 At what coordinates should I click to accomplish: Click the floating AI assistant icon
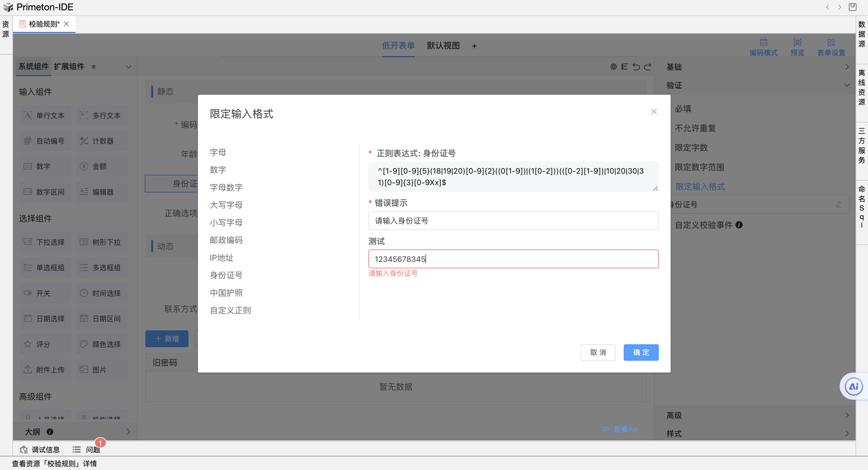(853, 386)
